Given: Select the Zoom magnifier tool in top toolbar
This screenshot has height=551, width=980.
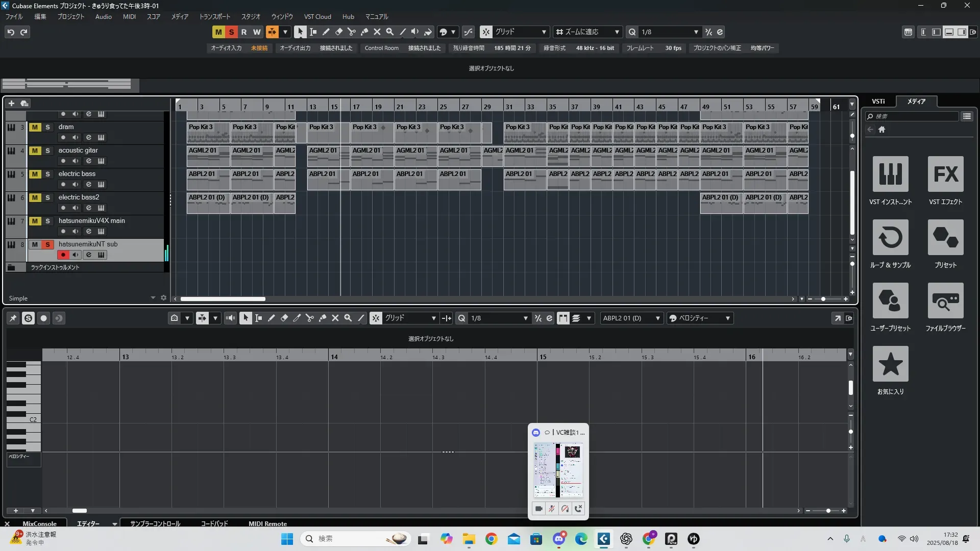Looking at the screenshot, I should tap(390, 32).
